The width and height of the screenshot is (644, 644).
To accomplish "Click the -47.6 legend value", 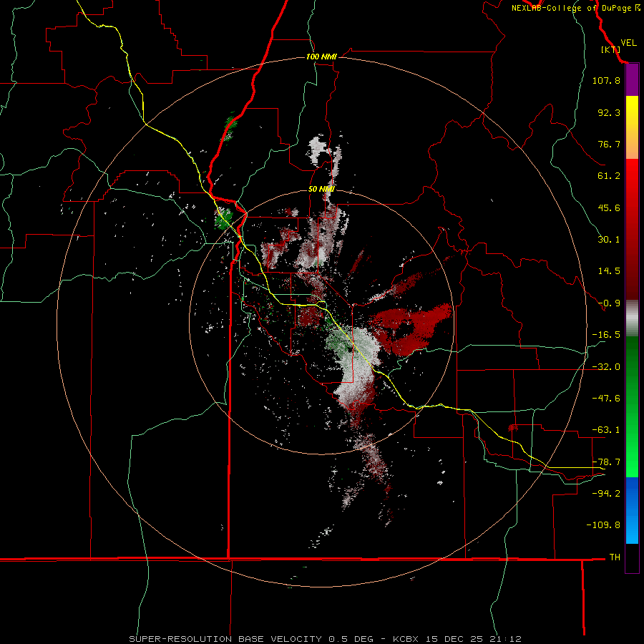I will click(606, 398).
